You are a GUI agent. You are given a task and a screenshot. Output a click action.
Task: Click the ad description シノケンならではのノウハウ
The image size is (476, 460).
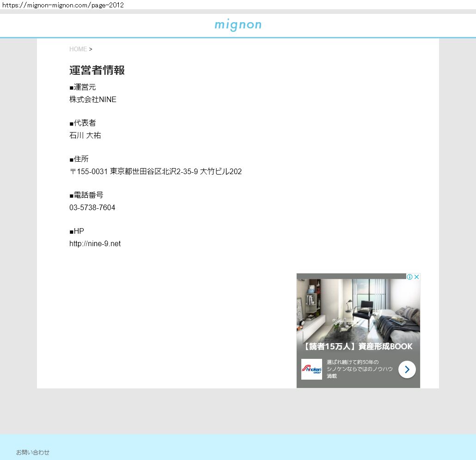(360, 369)
